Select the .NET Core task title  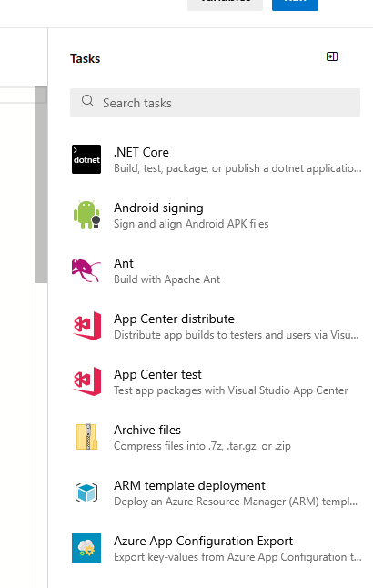[141, 152]
